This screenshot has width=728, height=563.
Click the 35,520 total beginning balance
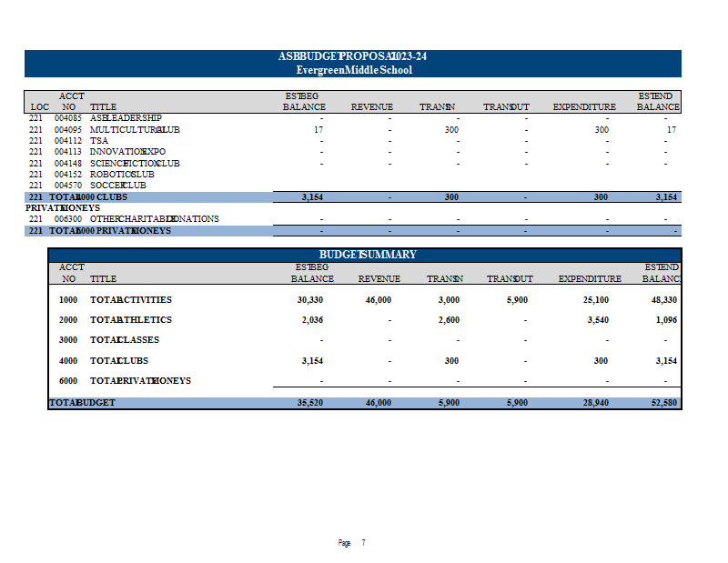[x=310, y=403]
